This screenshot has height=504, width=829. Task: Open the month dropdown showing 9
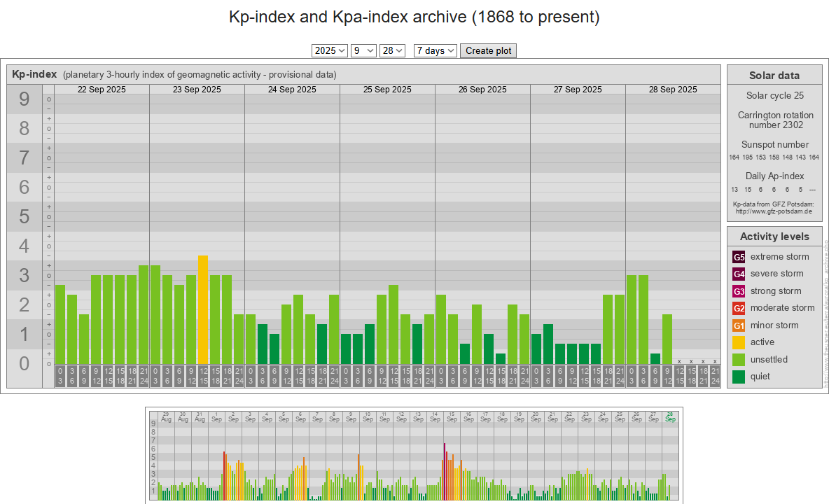pyautogui.click(x=363, y=50)
